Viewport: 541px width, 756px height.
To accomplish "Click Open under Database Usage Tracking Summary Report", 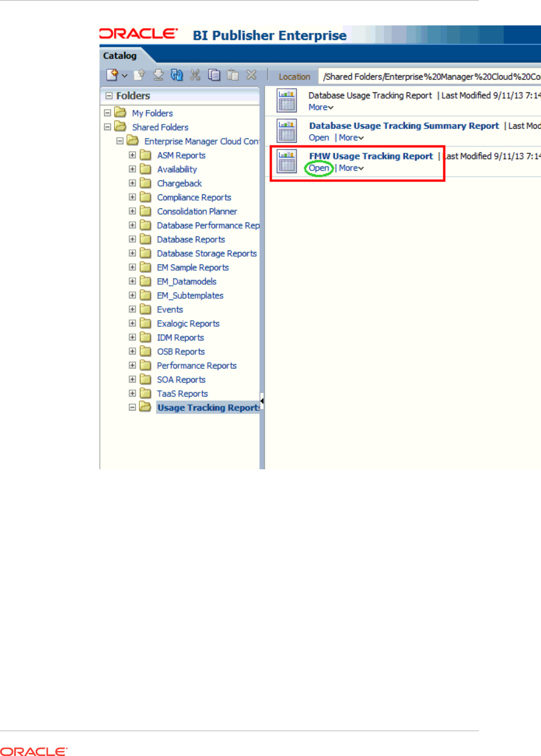I will tap(319, 138).
